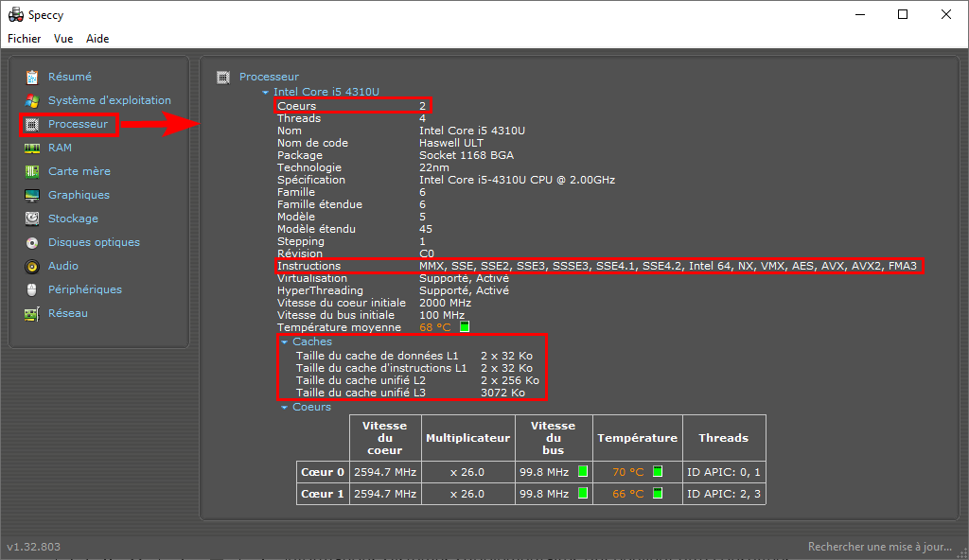This screenshot has height=560, width=969.
Task: Collapse the Caches section
Action: coord(284,341)
